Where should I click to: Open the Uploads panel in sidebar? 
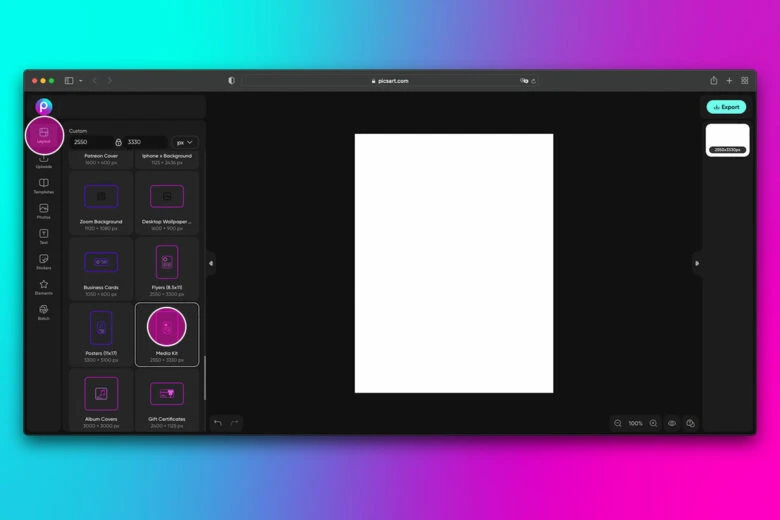tap(43, 160)
